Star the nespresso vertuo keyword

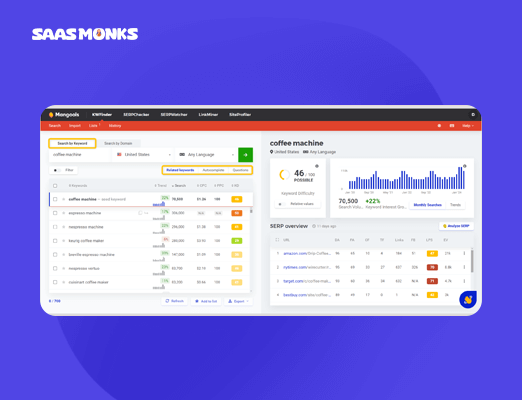63,268
